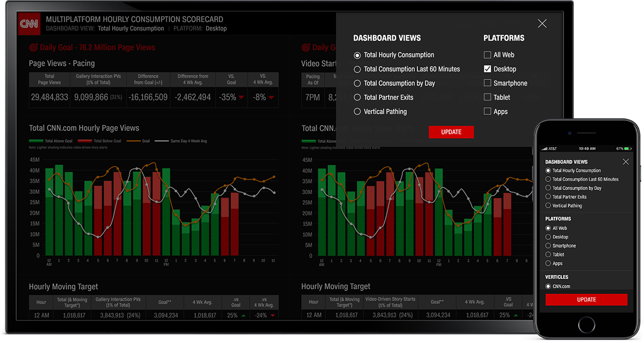Click the green up arrow in the Video-Driven Story Starts table
Image resolution: width=644 pixels, height=343 pixels.
(x=516, y=316)
